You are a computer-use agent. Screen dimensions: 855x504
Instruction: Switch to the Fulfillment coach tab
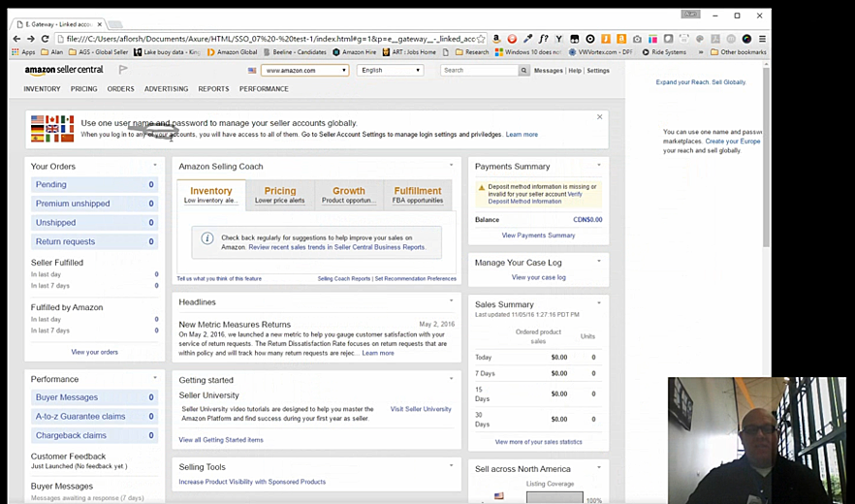coord(418,195)
